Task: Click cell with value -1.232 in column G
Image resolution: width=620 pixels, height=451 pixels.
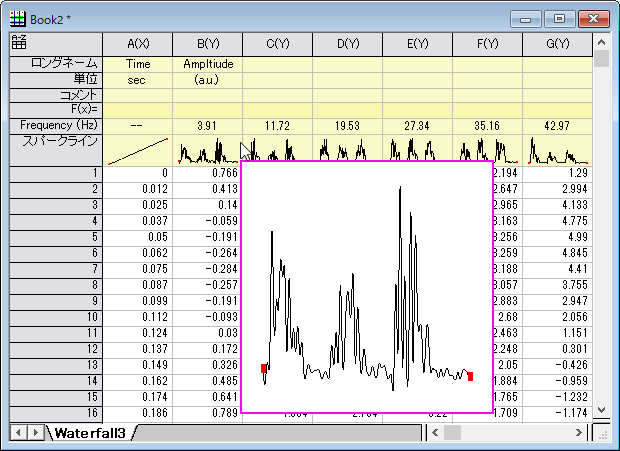Action: [558, 397]
